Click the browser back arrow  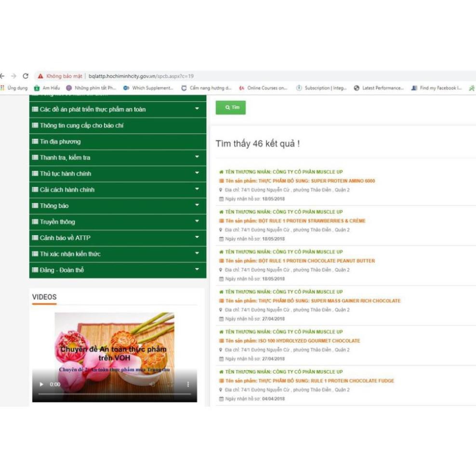pyautogui.click(x=2, y=76)
